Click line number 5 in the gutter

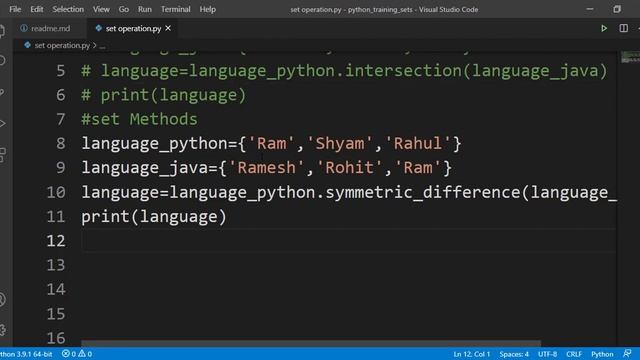tap(60, 71)
